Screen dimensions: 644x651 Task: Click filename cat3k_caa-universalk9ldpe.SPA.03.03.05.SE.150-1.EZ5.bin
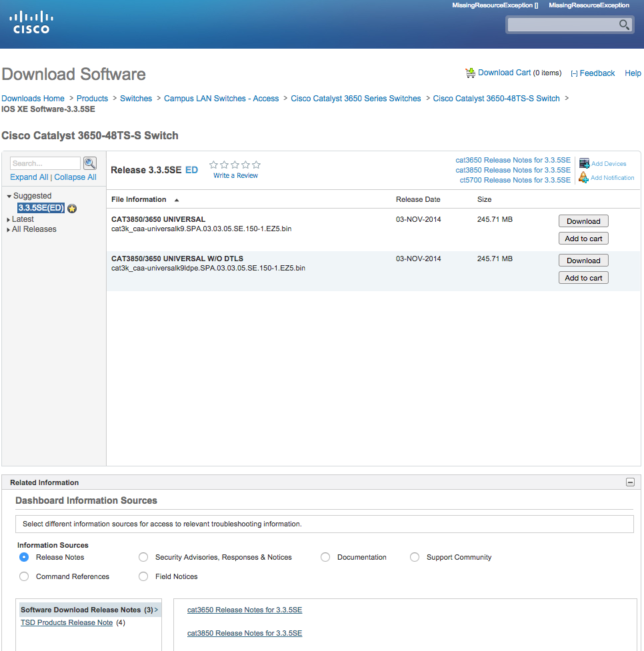(208, 269)
